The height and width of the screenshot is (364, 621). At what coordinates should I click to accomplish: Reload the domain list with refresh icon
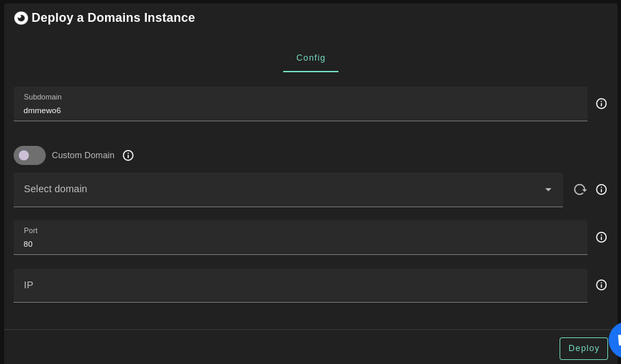tap(579, 189)
